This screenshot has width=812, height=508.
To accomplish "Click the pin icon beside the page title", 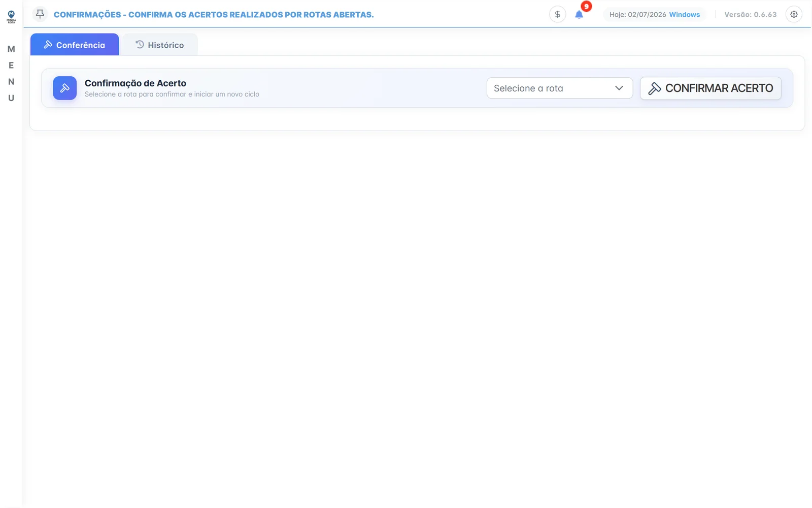I will 40,14.
